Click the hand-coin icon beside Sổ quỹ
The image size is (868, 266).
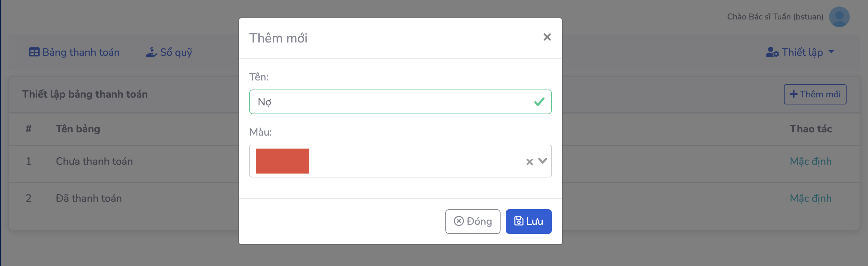(x=151, y=52)
